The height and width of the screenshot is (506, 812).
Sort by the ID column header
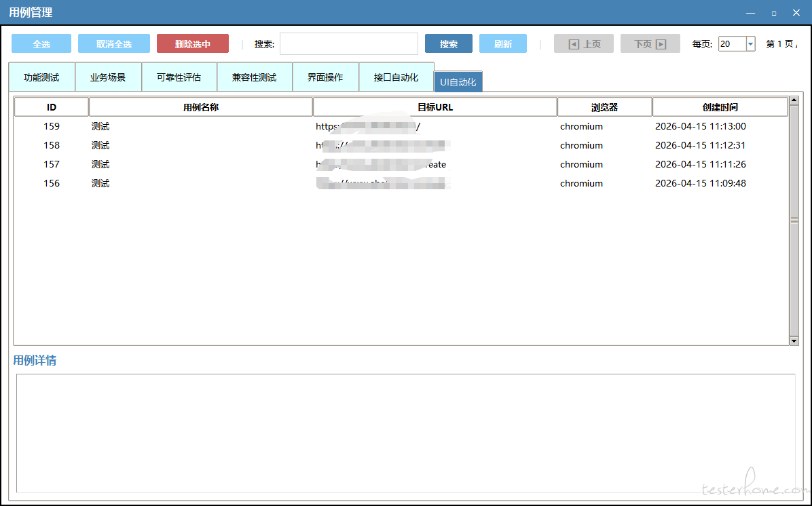pyautogui.click(x=52, y=107)
